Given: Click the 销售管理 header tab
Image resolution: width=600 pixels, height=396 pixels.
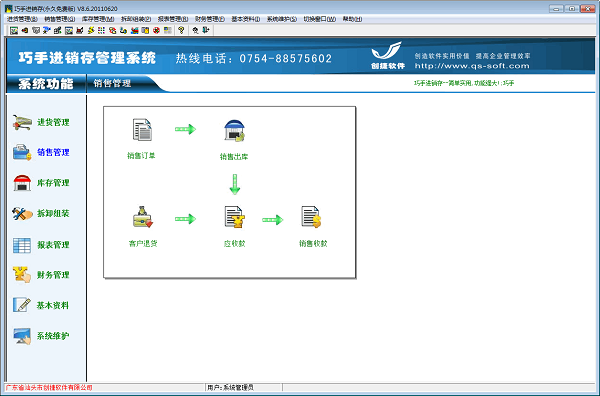Looking at the screenshot, I should (x=112, y=83).
